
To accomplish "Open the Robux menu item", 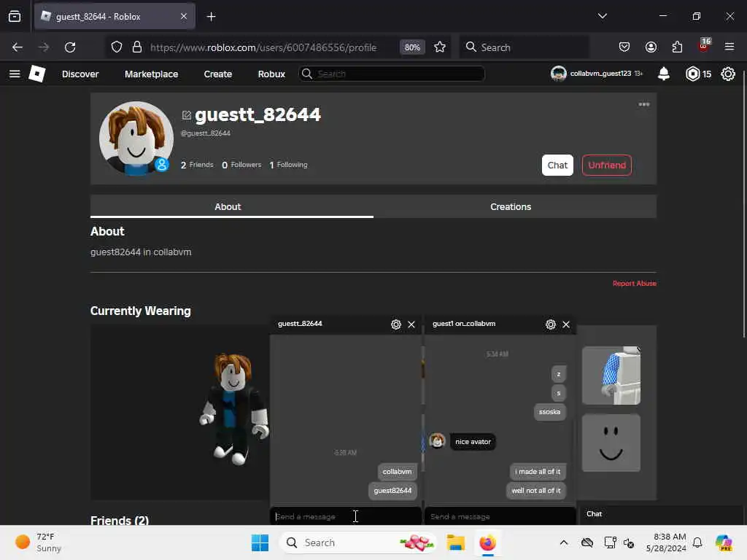I will (x=271, y=74).
